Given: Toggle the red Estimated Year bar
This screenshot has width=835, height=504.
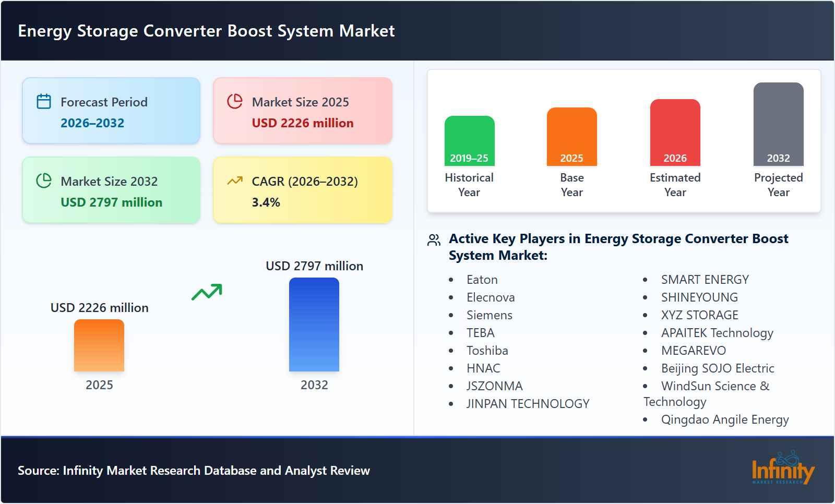Looking at the screenshot, I should pos(675,132).
